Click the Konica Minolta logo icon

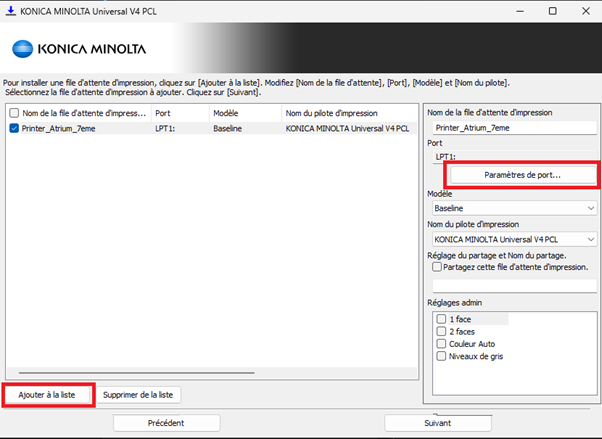pyautogui.click(x=26, y=48)
